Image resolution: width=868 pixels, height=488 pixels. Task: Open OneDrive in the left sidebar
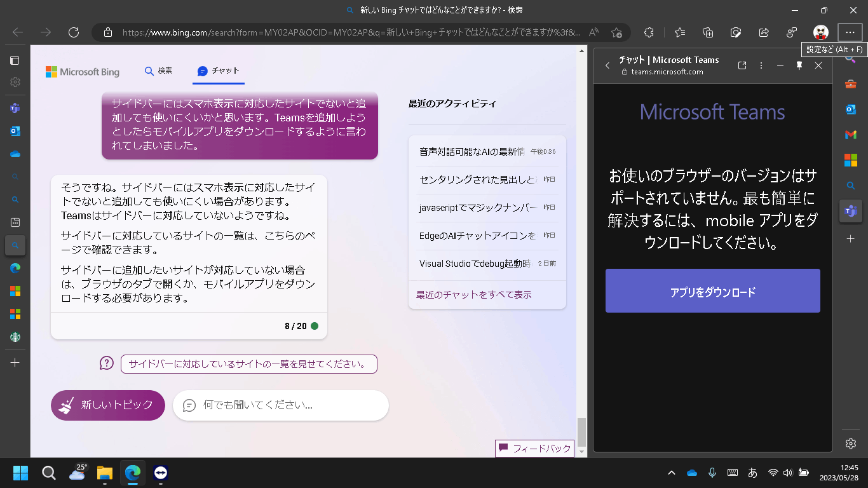point(15,154)
